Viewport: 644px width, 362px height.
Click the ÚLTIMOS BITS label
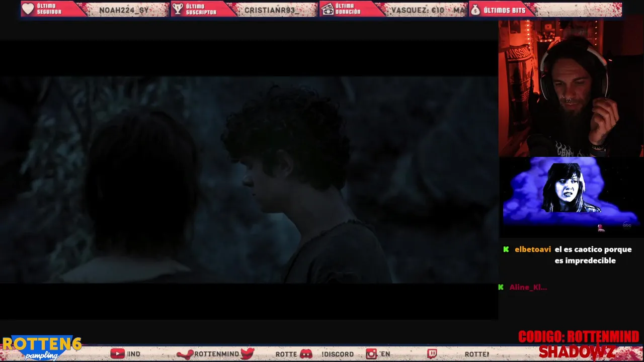pyautogui.click(x=504, y=10)
